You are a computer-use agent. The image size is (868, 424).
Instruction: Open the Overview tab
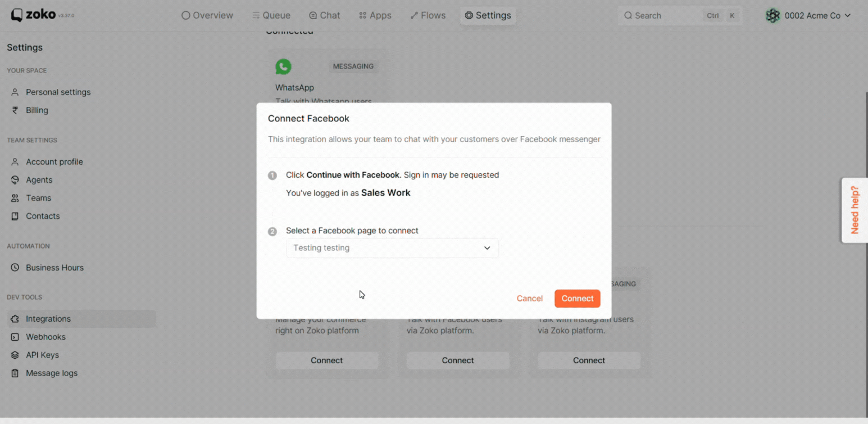[207, 15]
